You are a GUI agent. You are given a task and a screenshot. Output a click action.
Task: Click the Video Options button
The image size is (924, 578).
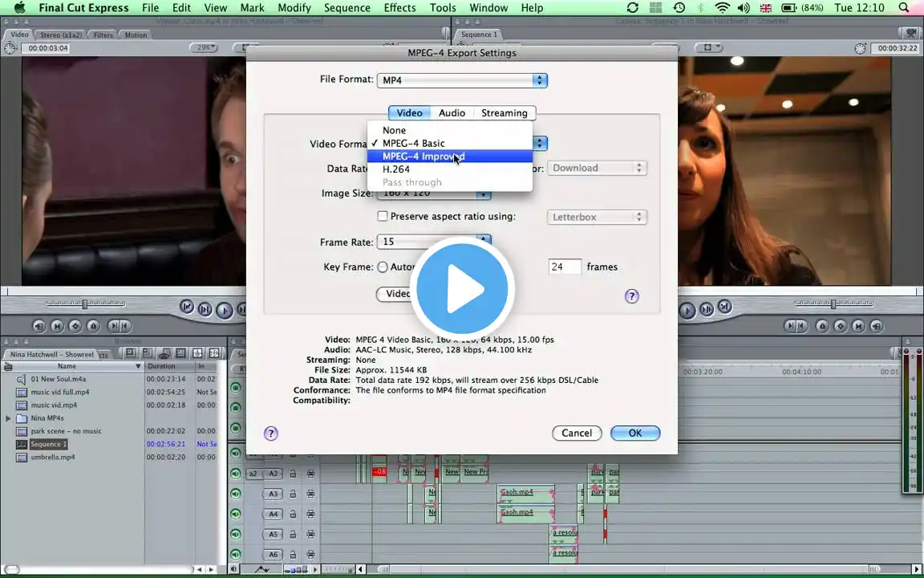(x=395, y=294)
